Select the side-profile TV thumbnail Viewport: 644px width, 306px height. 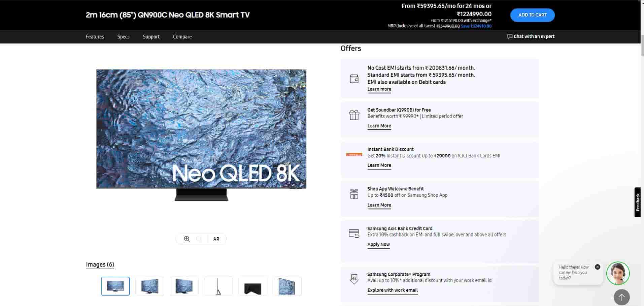click(x=218, y=286)
